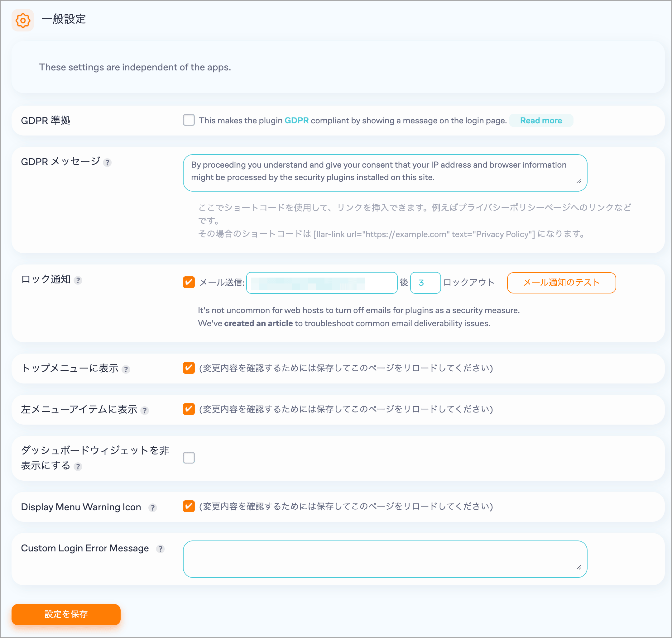Open the GDPR link in the compliance description
Screen dimensions: 672x638
(x=296, y=120)
